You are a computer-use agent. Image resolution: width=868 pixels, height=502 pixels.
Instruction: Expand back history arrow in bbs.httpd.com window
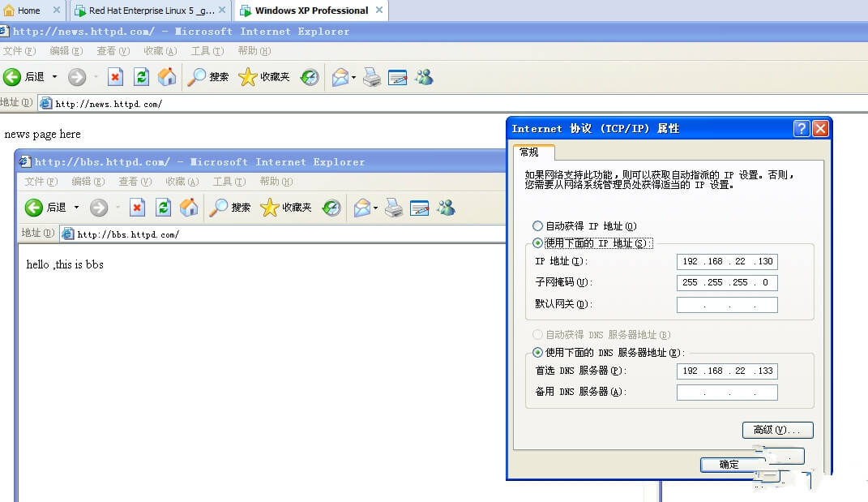(77, 208)
